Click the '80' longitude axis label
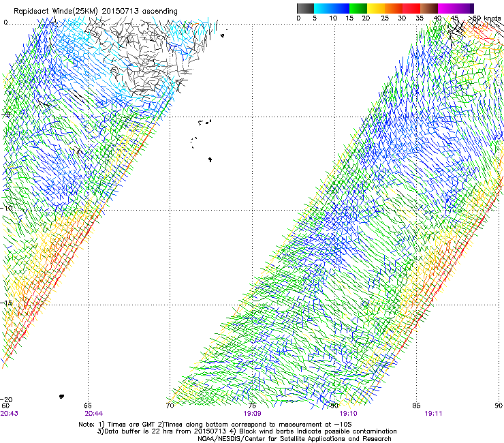 pos(334,406)
